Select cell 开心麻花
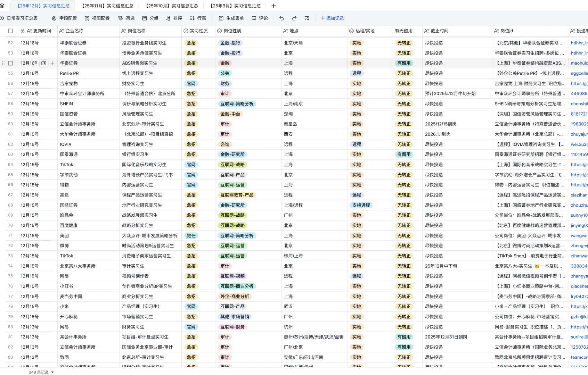 tap(88, 317)
